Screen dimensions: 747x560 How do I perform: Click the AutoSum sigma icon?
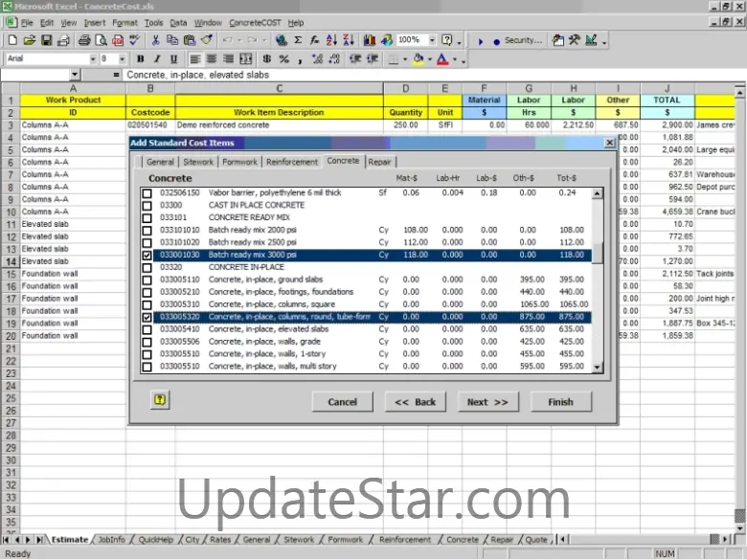point(298,40)
